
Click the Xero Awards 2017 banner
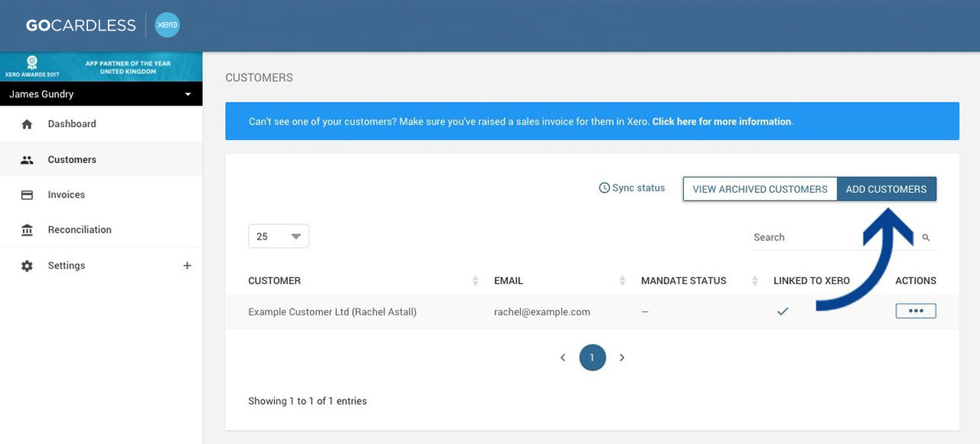pos(101,67)
